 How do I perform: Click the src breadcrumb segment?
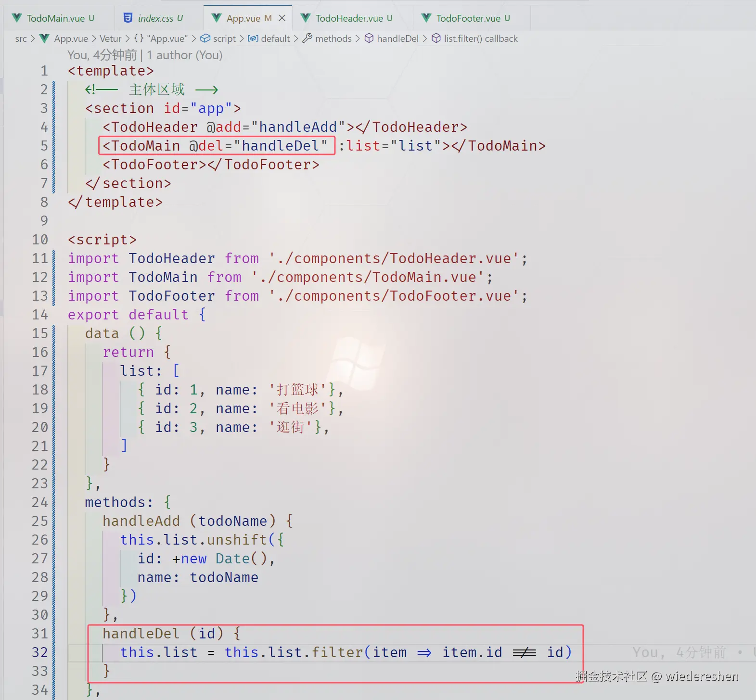(x=21, y=38)
